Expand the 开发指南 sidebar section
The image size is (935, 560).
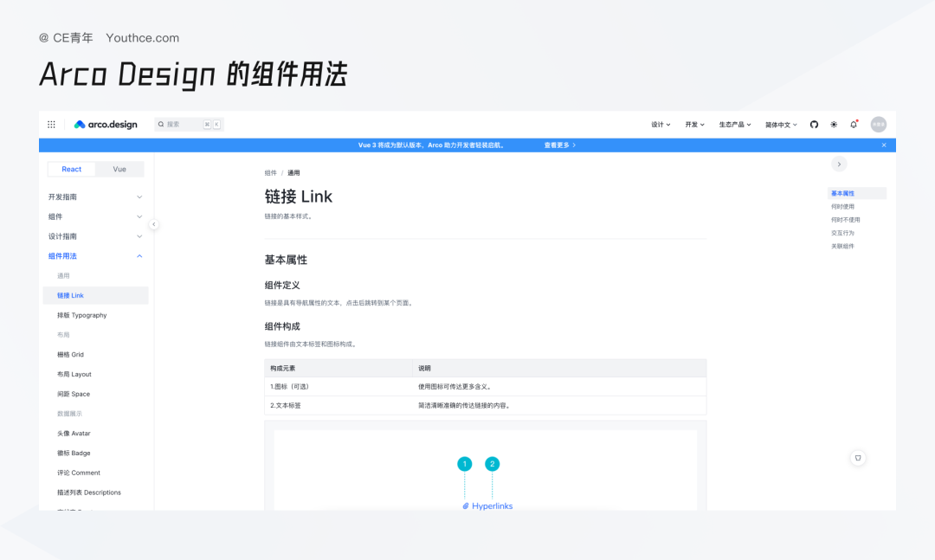click(95, 197)
